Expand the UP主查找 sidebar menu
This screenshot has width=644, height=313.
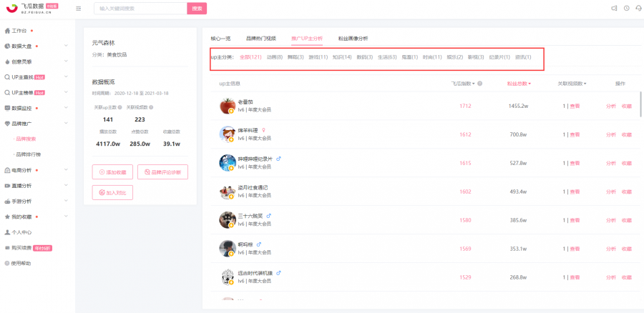point(66,77)
